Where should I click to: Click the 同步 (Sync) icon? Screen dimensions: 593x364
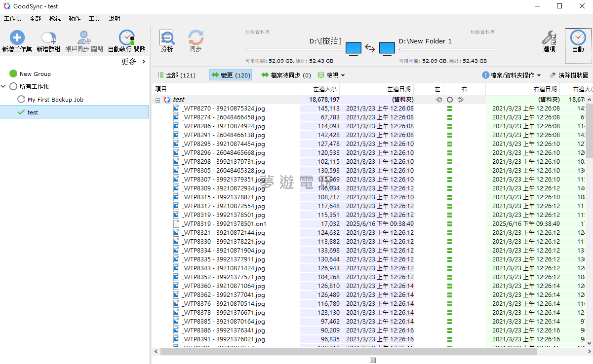(x=196, y=38)
